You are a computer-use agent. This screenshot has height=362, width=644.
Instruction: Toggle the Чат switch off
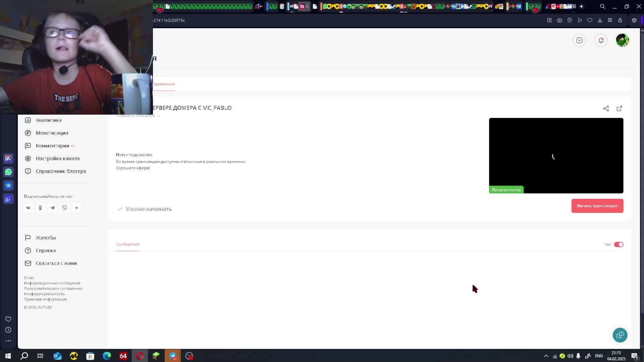619,244
